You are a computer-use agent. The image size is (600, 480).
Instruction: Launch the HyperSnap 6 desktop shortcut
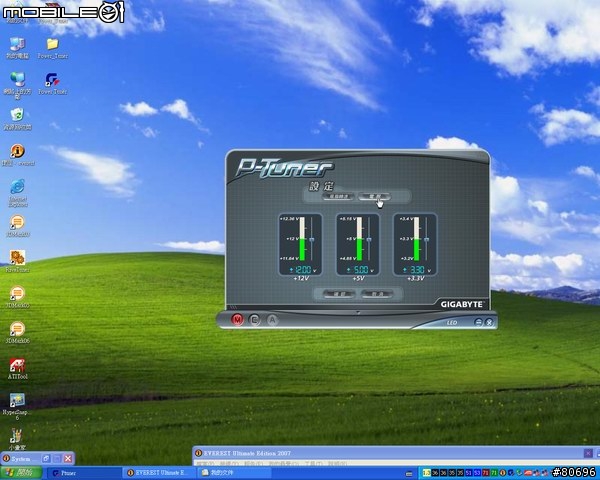click(16, 406)
